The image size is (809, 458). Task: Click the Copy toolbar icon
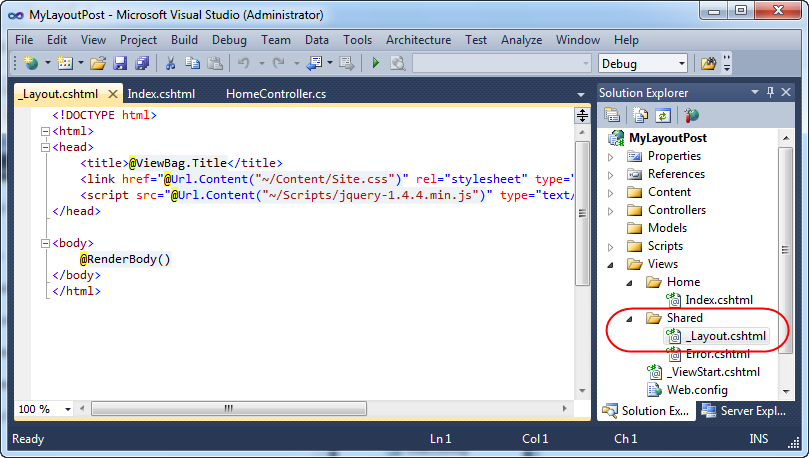pos(192,63)
